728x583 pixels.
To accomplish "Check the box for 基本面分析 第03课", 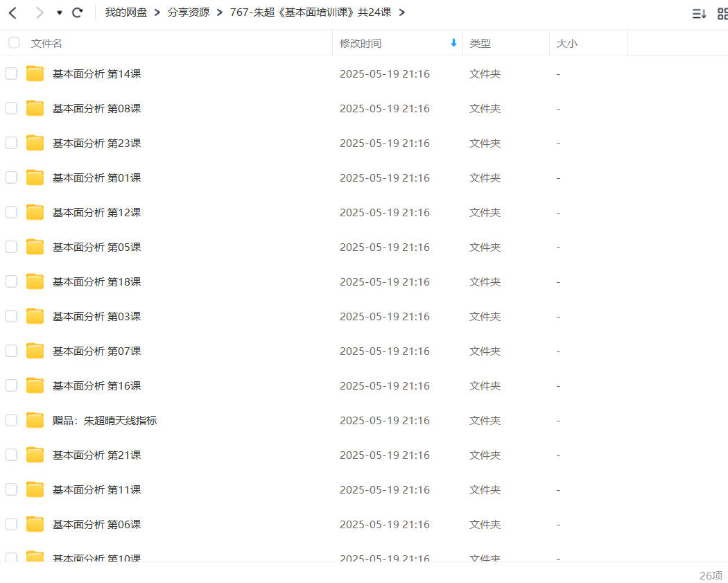I will click(x=11, y=316).
